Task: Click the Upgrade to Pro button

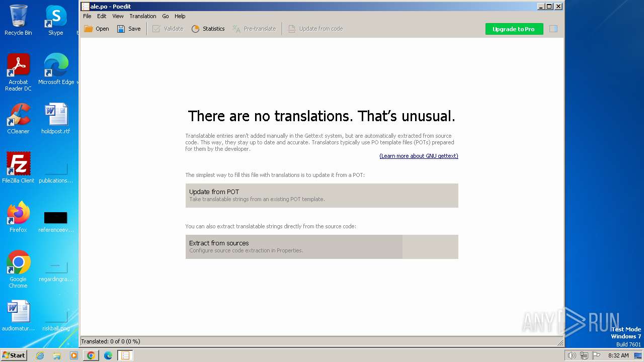Action: (514, 29)
